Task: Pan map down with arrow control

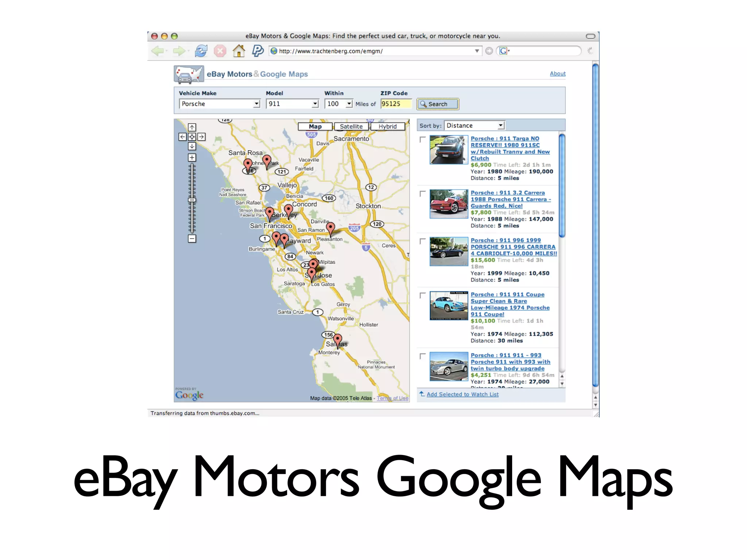Action: (x=192, y=146)
